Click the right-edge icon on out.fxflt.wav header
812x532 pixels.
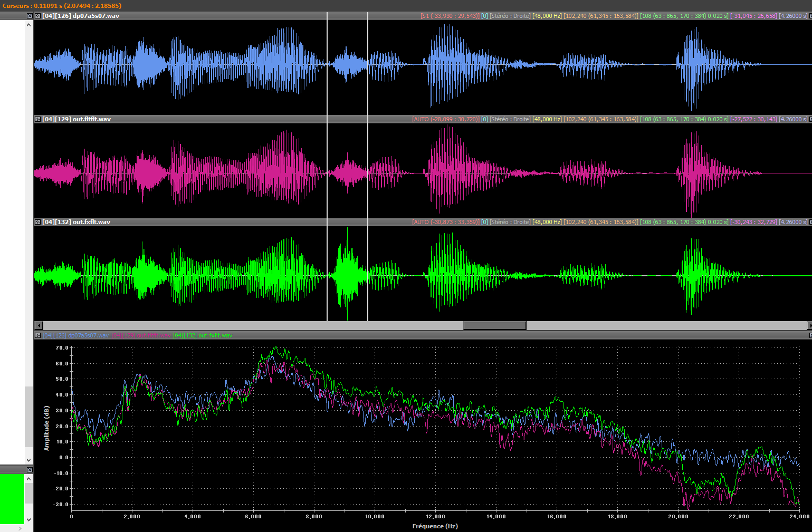point(810,222)
